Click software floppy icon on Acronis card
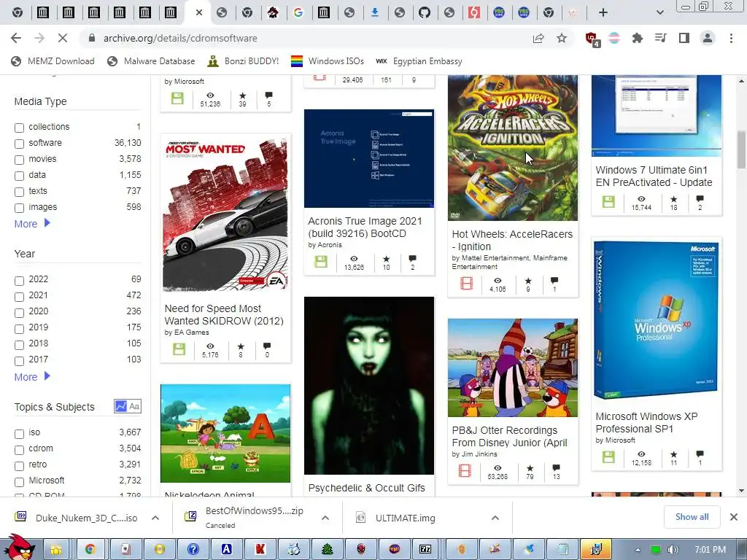The image size is (747, 560). [321, 262]
